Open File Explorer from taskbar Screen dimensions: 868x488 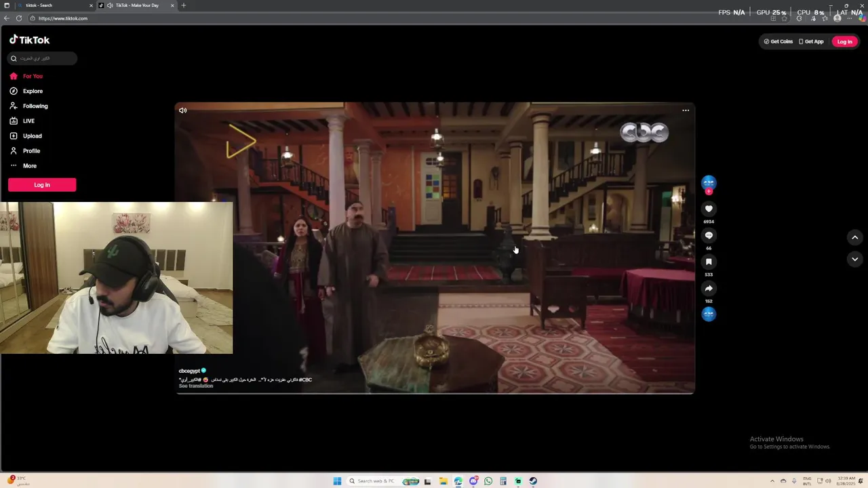click(x=443, y=481)
